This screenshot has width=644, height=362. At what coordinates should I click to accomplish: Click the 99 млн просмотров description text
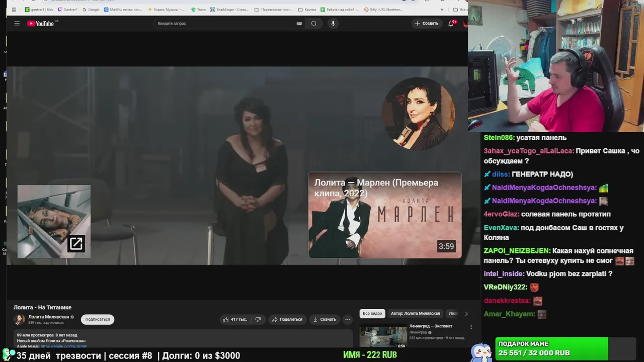(35, 335)
